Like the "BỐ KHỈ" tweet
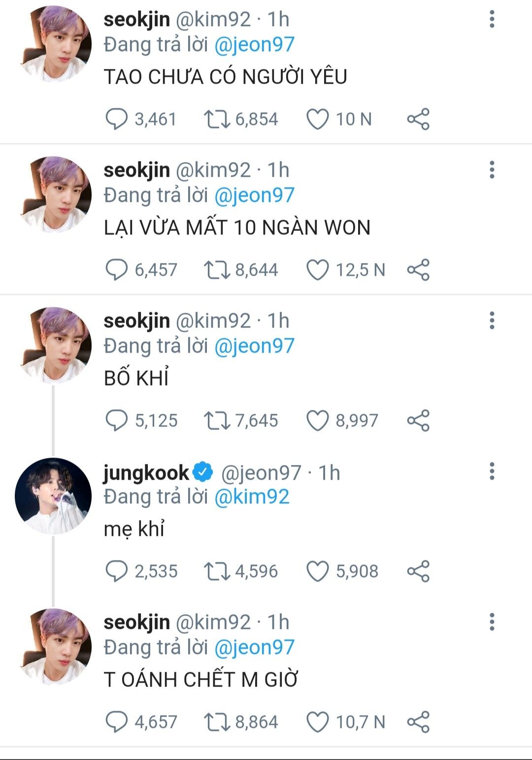This screenshot has height=760, width=532. coord(318,421)
